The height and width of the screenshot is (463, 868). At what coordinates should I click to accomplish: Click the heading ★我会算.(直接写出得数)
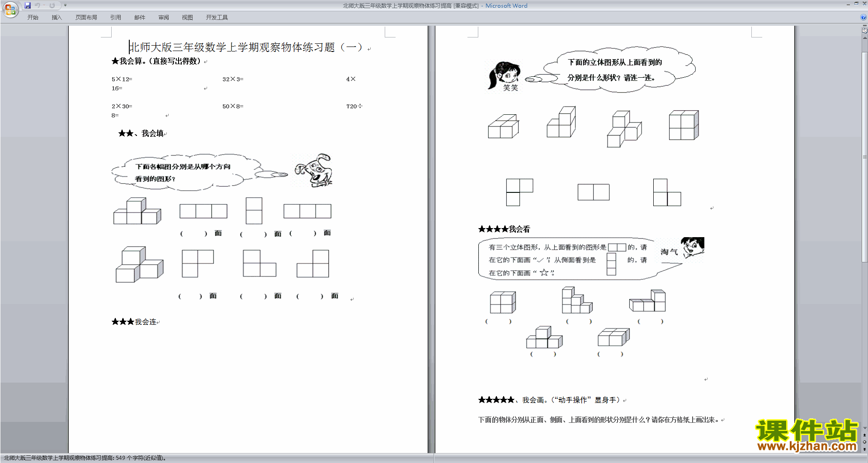pyautogui.click(x=156, y=61)
